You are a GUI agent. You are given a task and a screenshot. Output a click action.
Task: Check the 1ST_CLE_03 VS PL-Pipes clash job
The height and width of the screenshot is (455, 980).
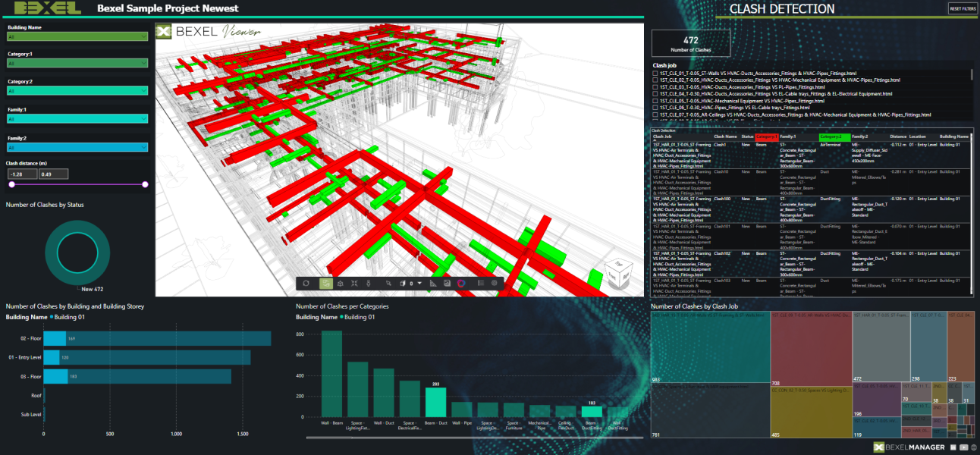point(655,87)
